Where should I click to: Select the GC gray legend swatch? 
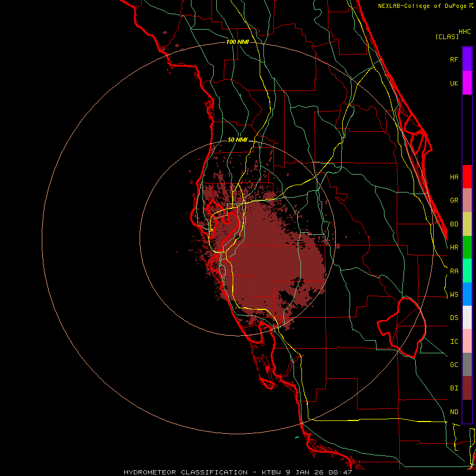467,364
